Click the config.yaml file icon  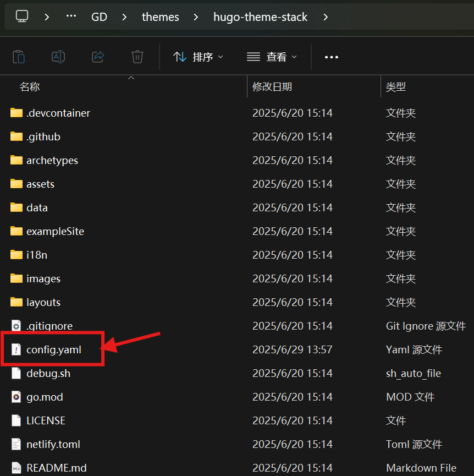pyautogui.click(x=16, y=349)
